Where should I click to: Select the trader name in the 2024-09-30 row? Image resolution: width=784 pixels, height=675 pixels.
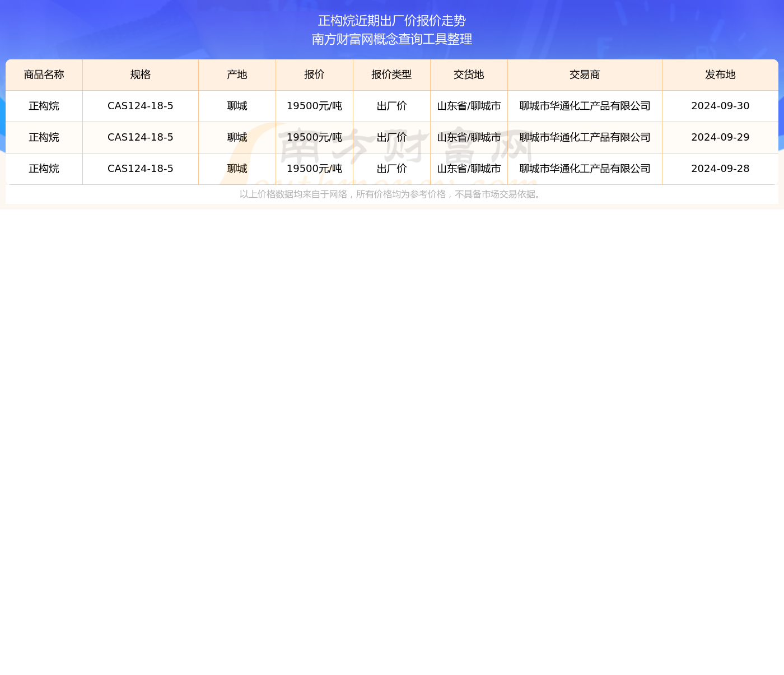(585, 106)
